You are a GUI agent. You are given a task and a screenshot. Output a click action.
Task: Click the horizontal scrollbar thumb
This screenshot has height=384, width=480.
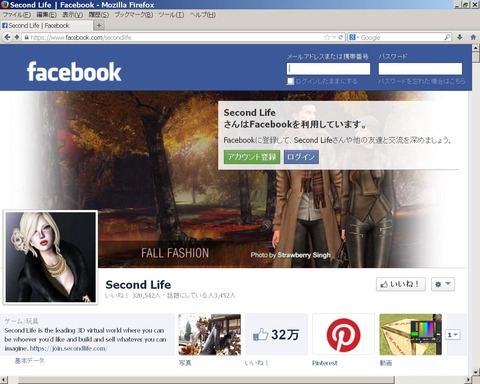[x=207, y=380]
